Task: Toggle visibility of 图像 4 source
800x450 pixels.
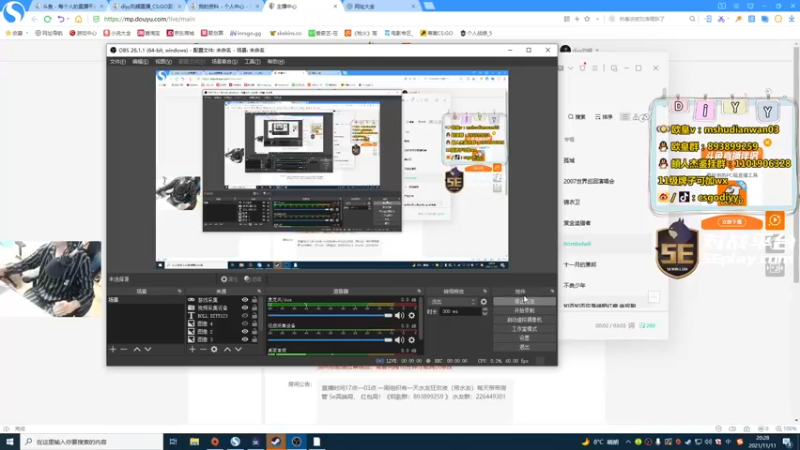Action: pyautogui.click(x=245, y=323)
